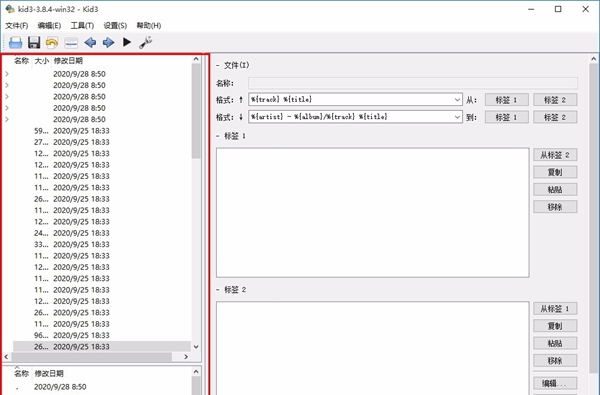
Task: Click 复制 in the 标签 1 section
Action: pos(555,172)
